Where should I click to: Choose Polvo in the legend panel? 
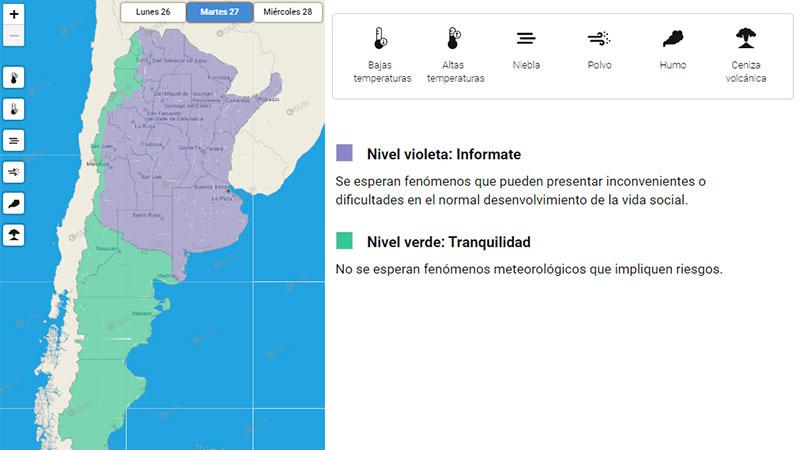click(x=599, y=40)
